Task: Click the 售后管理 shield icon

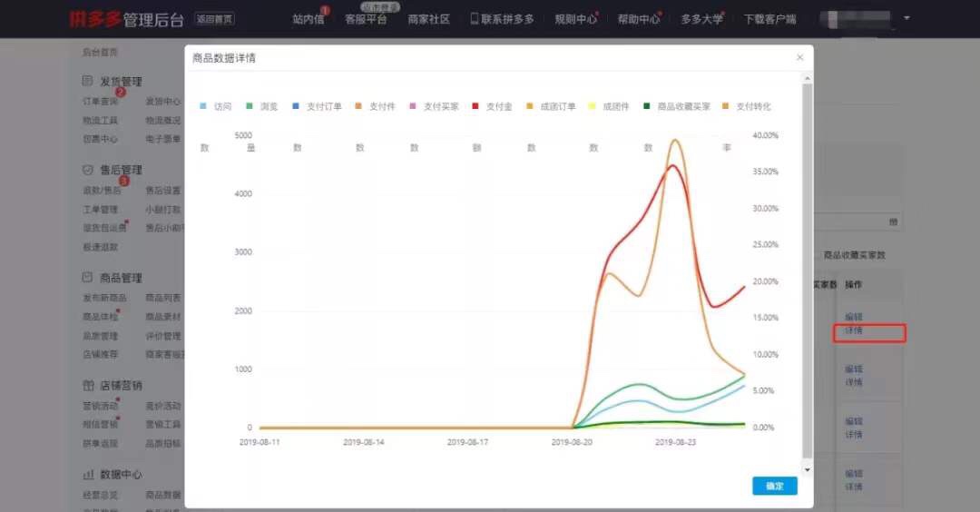Action: pos(87,170)
